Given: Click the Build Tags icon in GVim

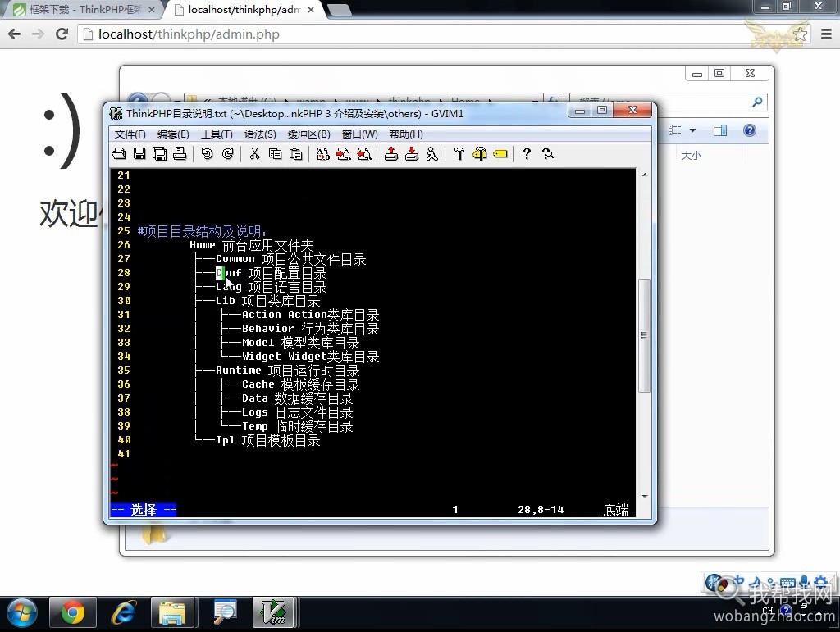Looking at the screenshot, I should pos(479,154).
